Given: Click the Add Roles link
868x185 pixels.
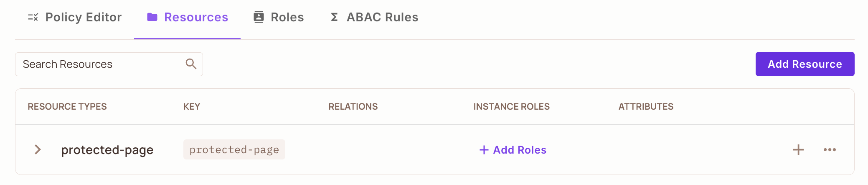Looking at the screenshot, I should tap(513, 150).
